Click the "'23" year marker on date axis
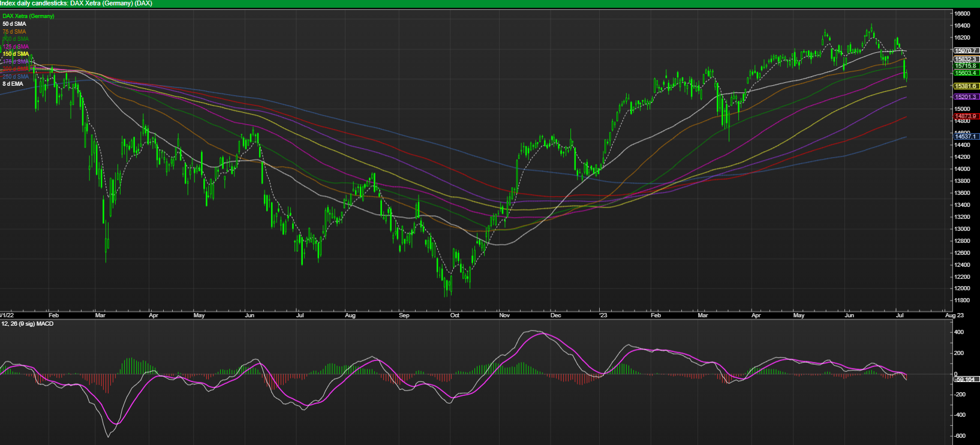Screen dimensions: 980x445 click(603, 315)
